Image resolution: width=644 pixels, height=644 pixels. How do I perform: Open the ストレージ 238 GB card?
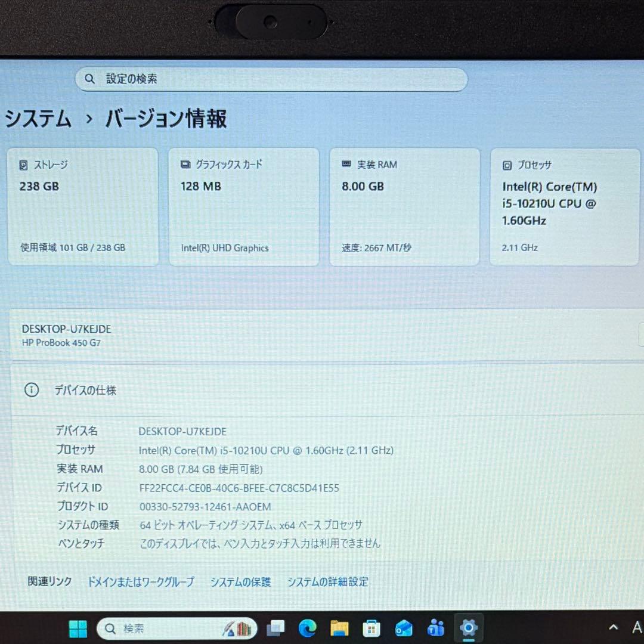83,207
